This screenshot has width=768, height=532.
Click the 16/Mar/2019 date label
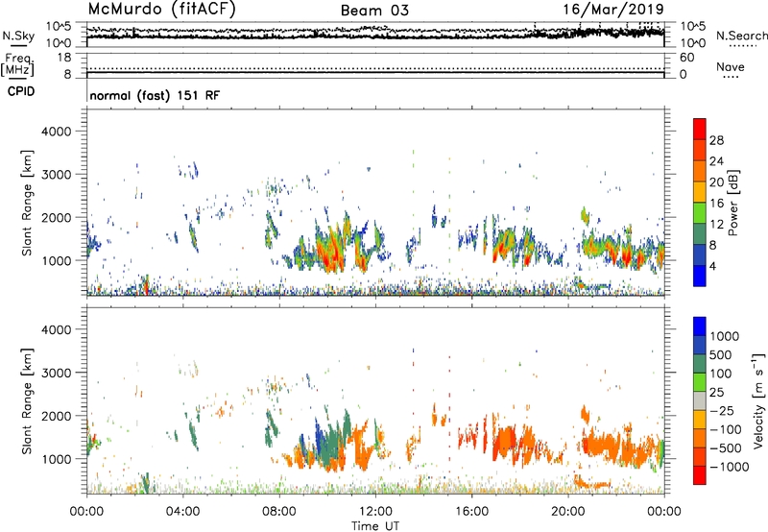(613, 10)
